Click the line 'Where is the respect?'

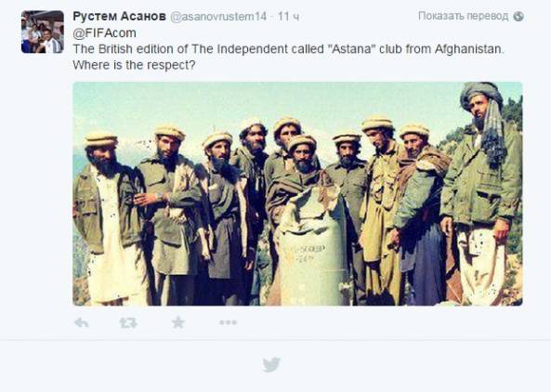point(134,65)
